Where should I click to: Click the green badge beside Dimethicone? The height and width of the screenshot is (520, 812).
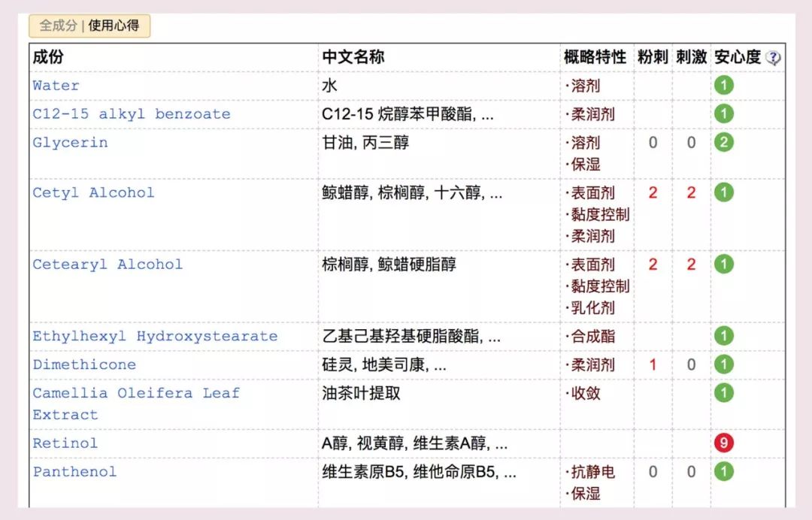tap(723, 364)
